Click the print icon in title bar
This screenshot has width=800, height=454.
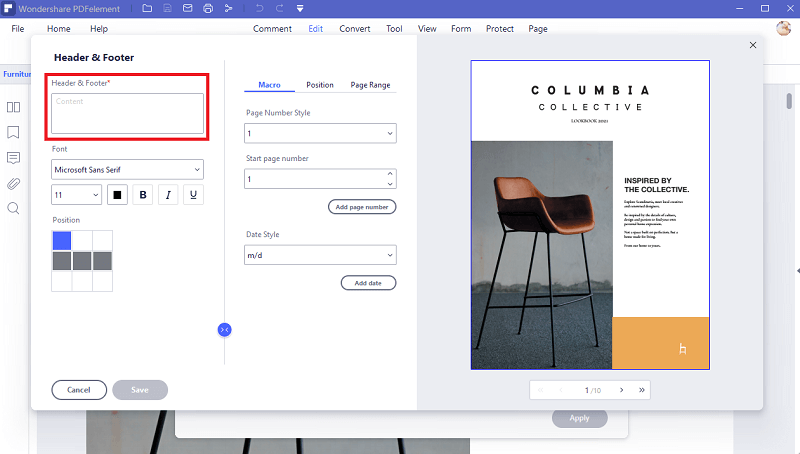pos(208,8)
